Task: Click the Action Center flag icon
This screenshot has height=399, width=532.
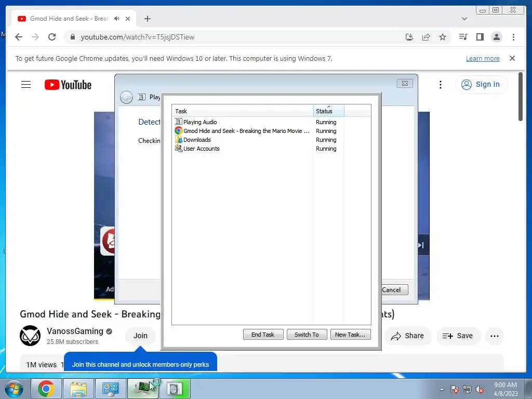Action: (x=455, y=389)
